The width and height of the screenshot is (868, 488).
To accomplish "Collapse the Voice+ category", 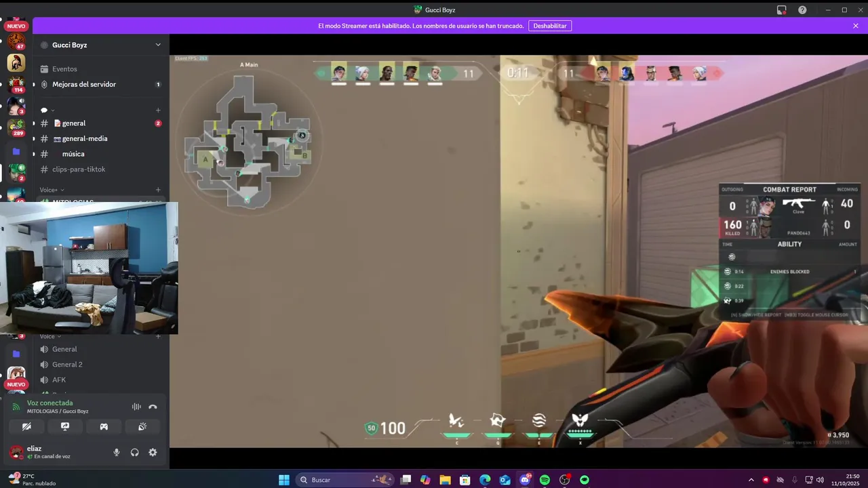I will coord(52,190).
